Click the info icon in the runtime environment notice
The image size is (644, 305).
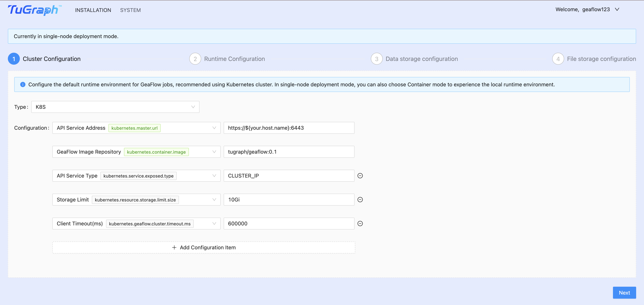click(23, 84)
